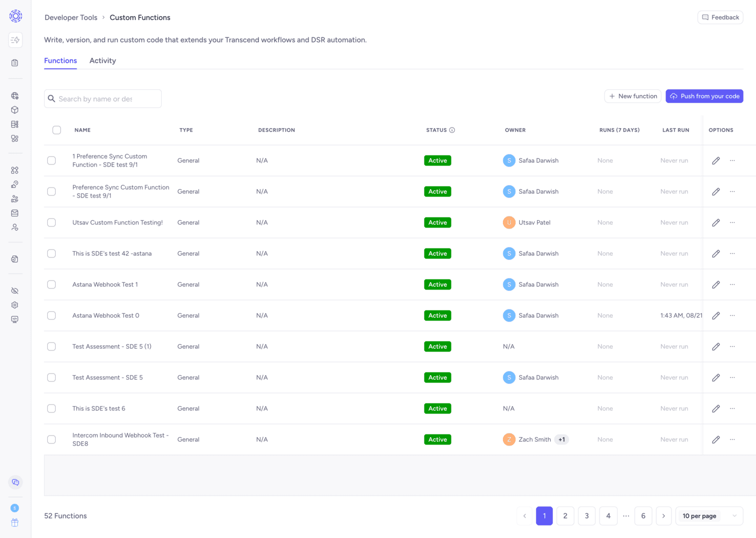Expand the +1 owners badge for Zach Smith

[x=562, y=440]
